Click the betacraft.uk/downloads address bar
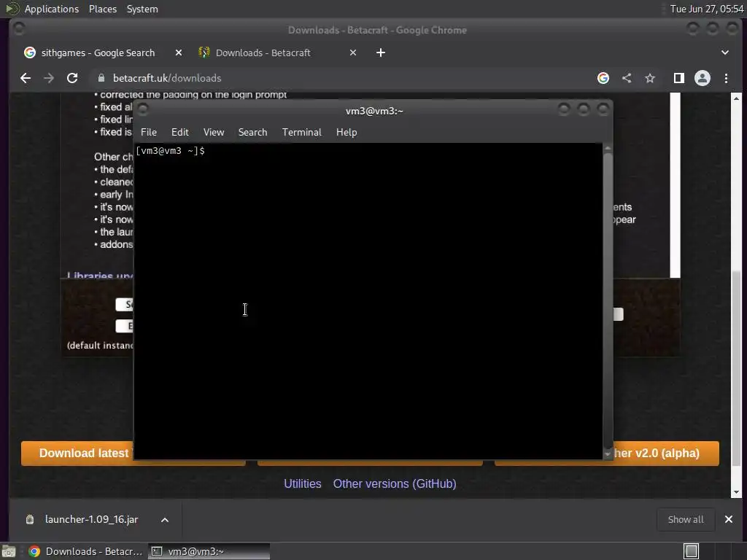747x560 pixels. coord(343,78)
